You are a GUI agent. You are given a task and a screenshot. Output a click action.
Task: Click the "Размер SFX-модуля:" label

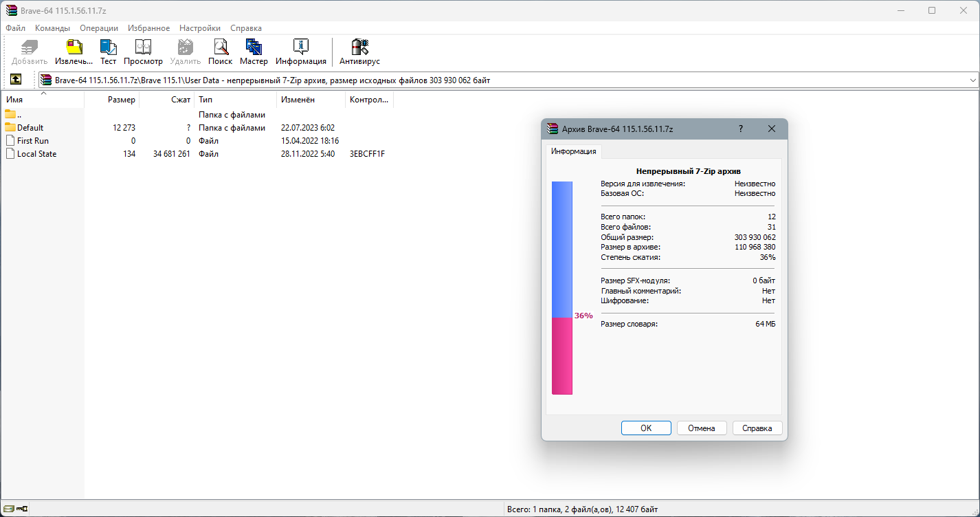(635, 280)
